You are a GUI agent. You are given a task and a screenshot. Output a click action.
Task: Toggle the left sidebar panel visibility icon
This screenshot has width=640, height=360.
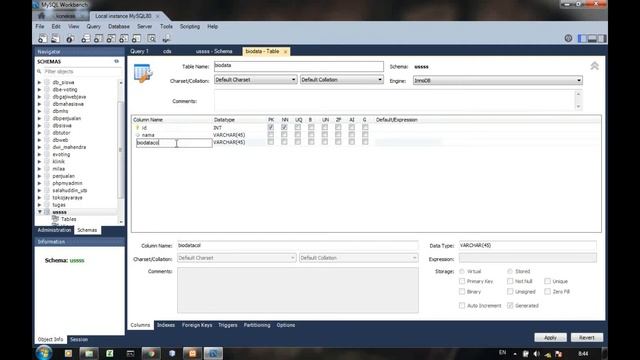pos(582,38)
